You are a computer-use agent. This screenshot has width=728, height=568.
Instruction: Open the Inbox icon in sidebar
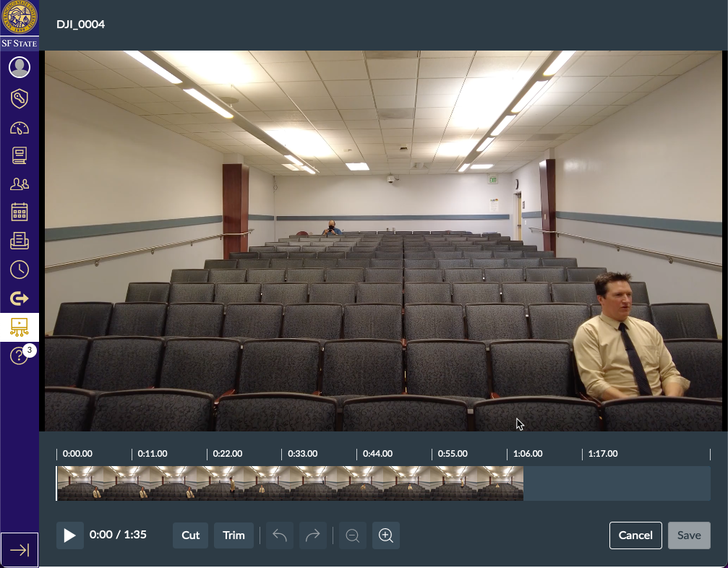20,241
